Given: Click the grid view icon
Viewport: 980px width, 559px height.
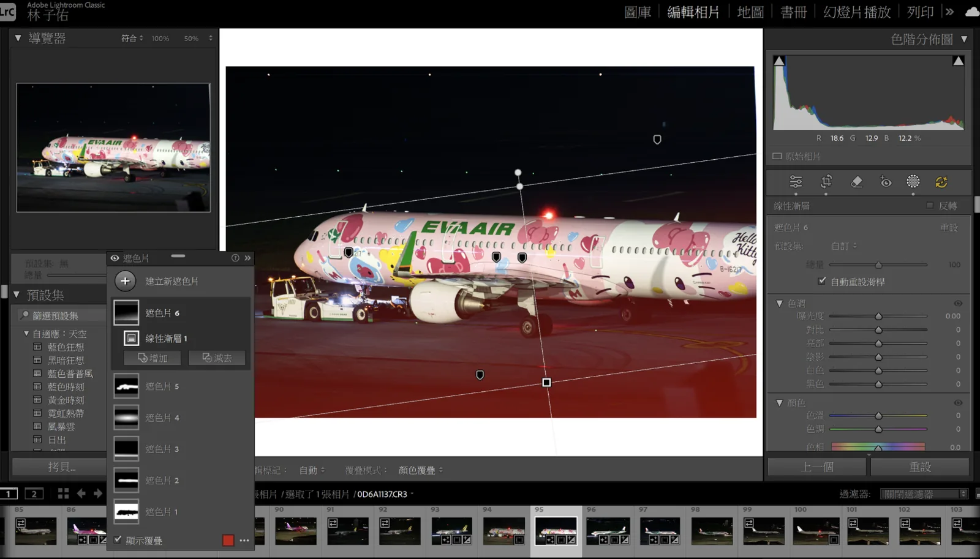Looking at the screenshot, I should click(63, 493).
